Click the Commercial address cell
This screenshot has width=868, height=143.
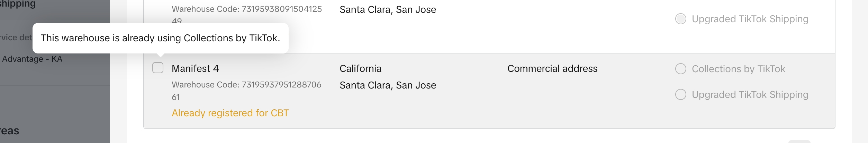pos(552,69)
